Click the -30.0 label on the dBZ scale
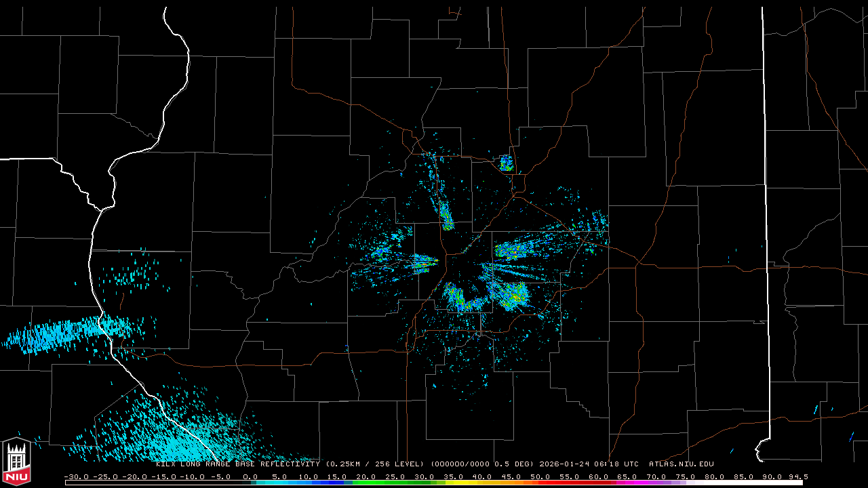The width and height of the screenshot is (868, 488). pyautogui.click(x=77, y=476)
